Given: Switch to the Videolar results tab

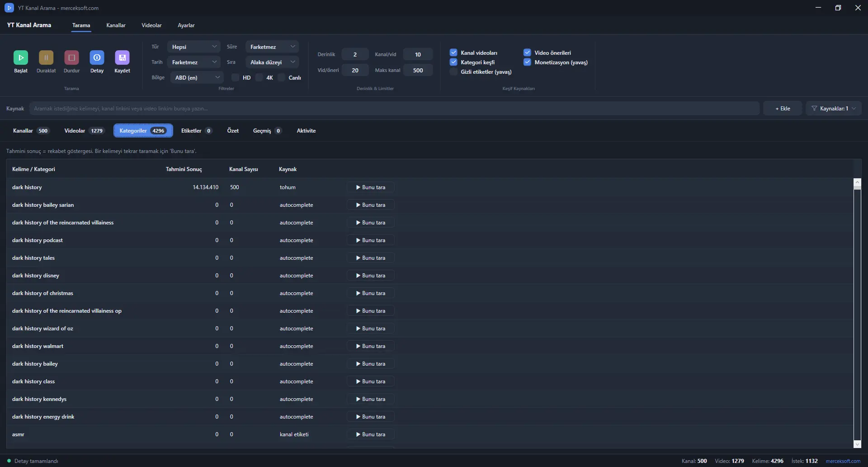Looking at the screenshot, I should pos(84,131).
